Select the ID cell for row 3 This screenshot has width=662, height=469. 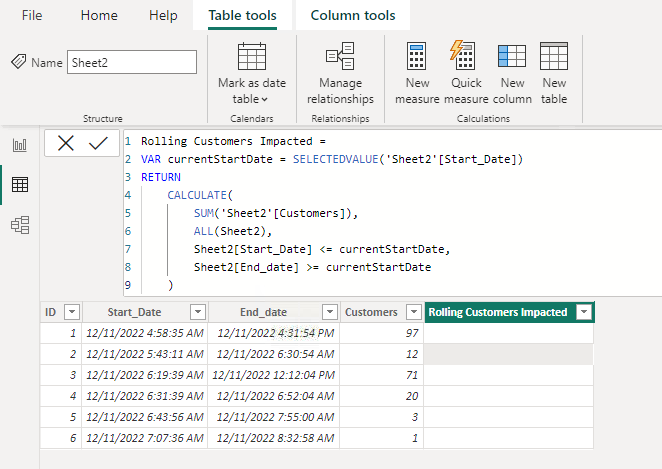61,375
